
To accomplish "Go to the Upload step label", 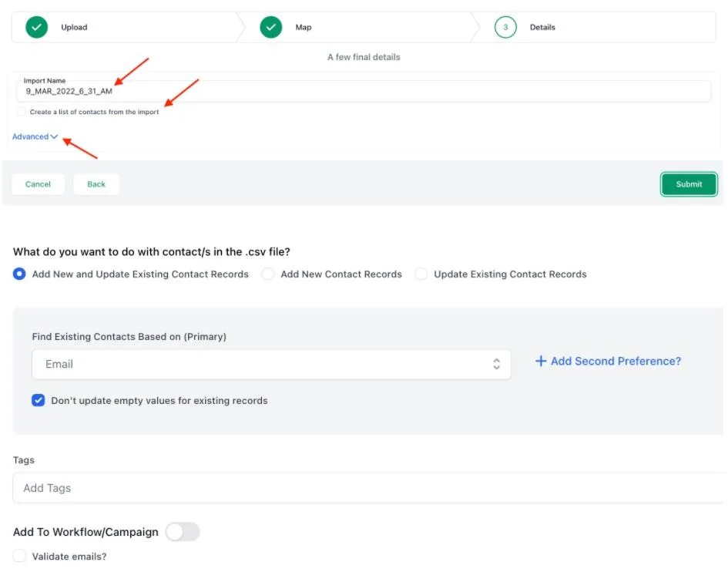I will click(x=74, y=28).
